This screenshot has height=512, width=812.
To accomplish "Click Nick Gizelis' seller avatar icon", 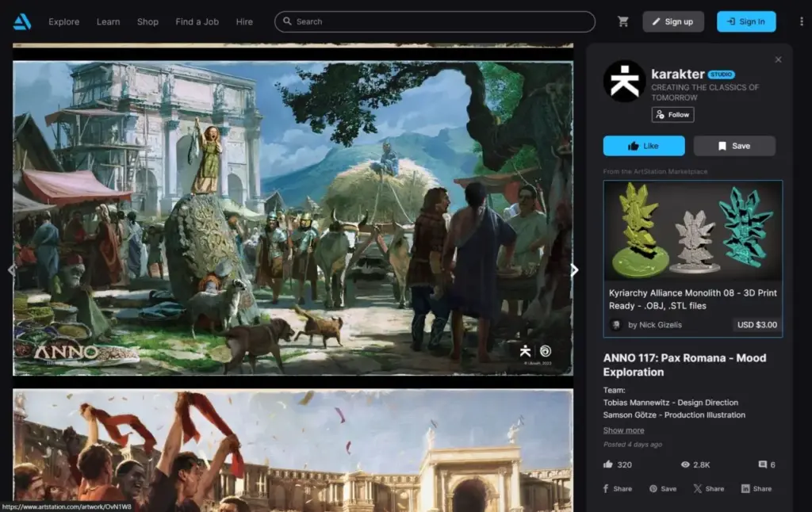I will click(x=616, y=324).
